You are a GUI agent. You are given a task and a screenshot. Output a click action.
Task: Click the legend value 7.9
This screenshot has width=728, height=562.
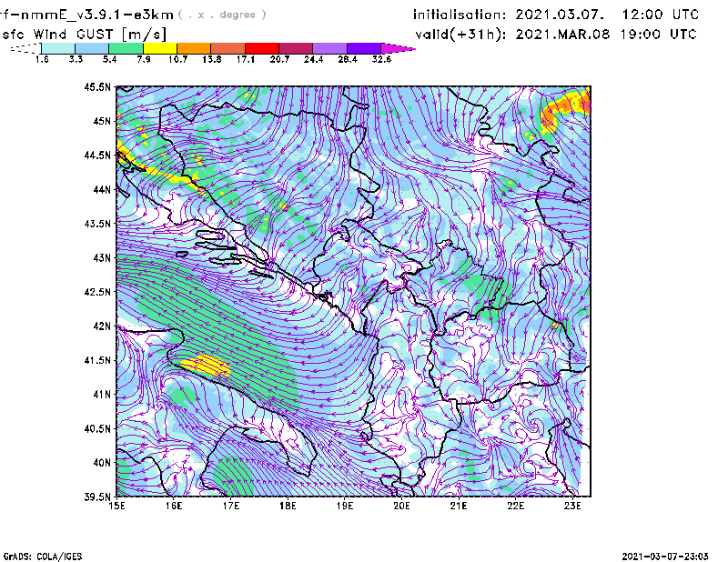pyautogui.click(x=144, y=59)
